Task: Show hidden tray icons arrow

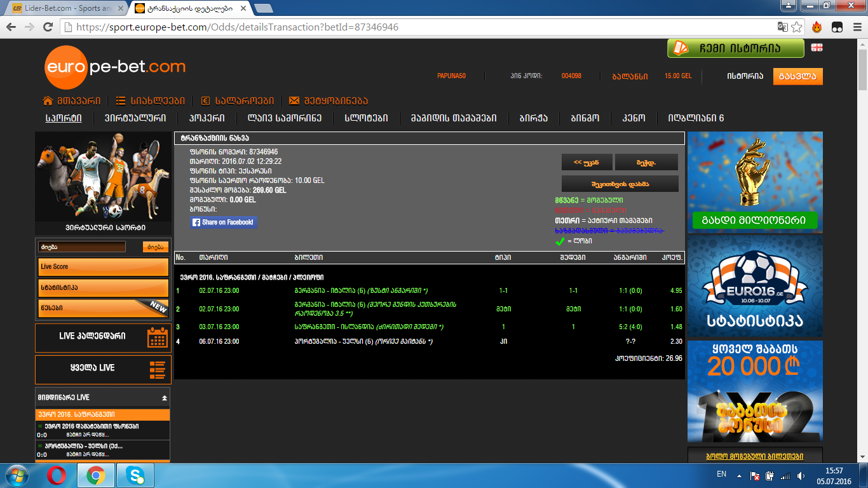Action: pos(739,475)
